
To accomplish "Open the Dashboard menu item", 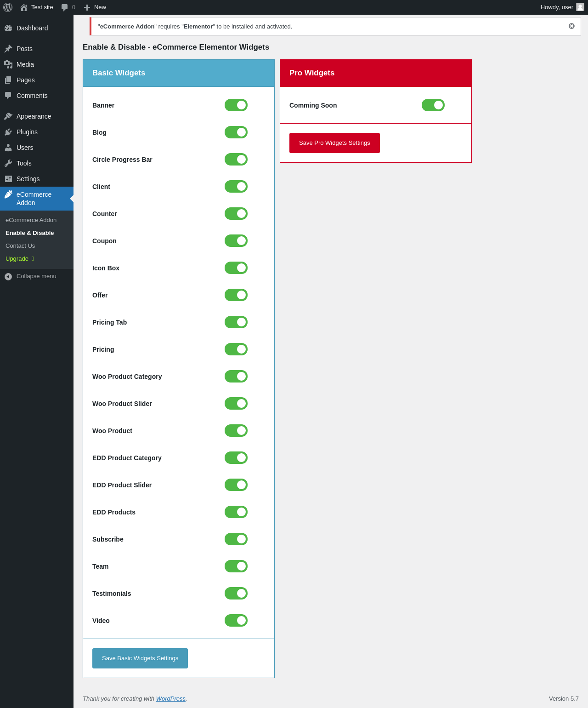I will click(37, 28).
